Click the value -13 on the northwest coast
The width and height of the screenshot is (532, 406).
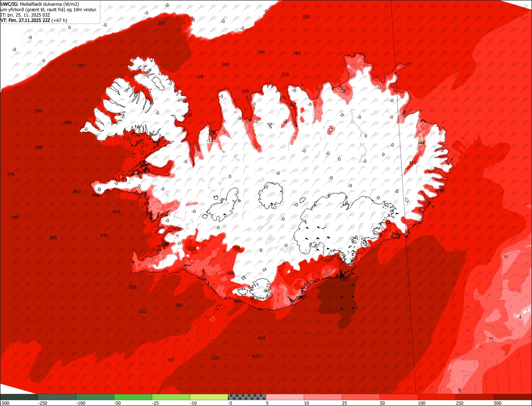coord(210,140)
